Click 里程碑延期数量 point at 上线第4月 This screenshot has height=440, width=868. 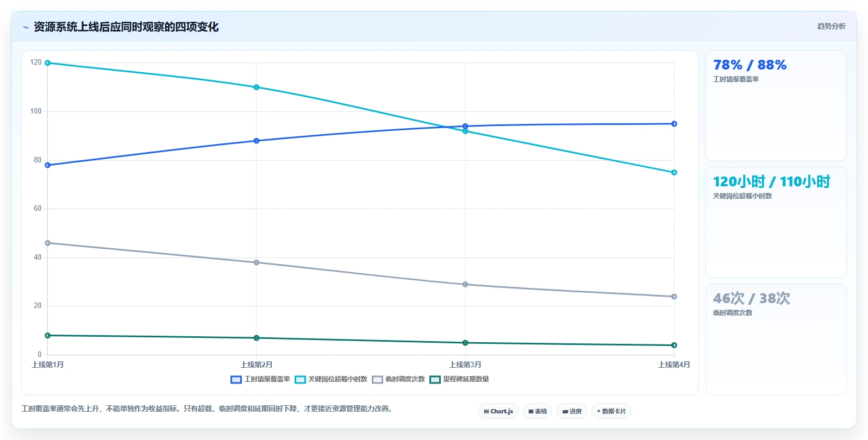[674, 345]
